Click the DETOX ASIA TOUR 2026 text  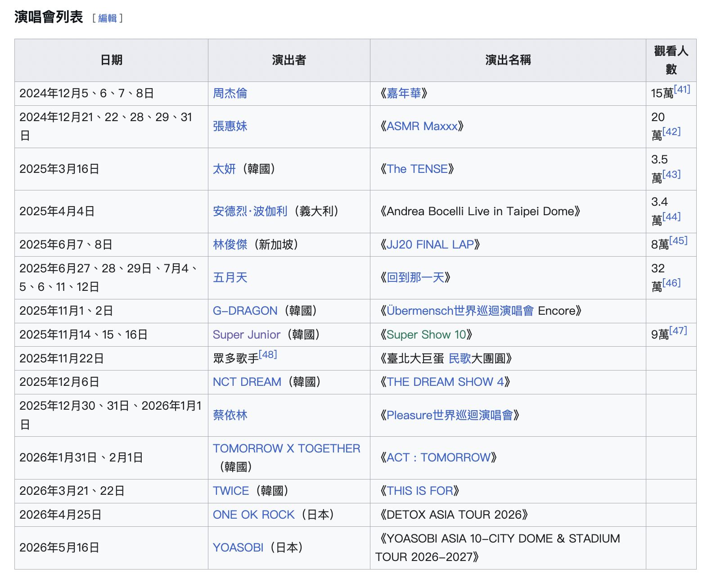click(x=454, y=515)
